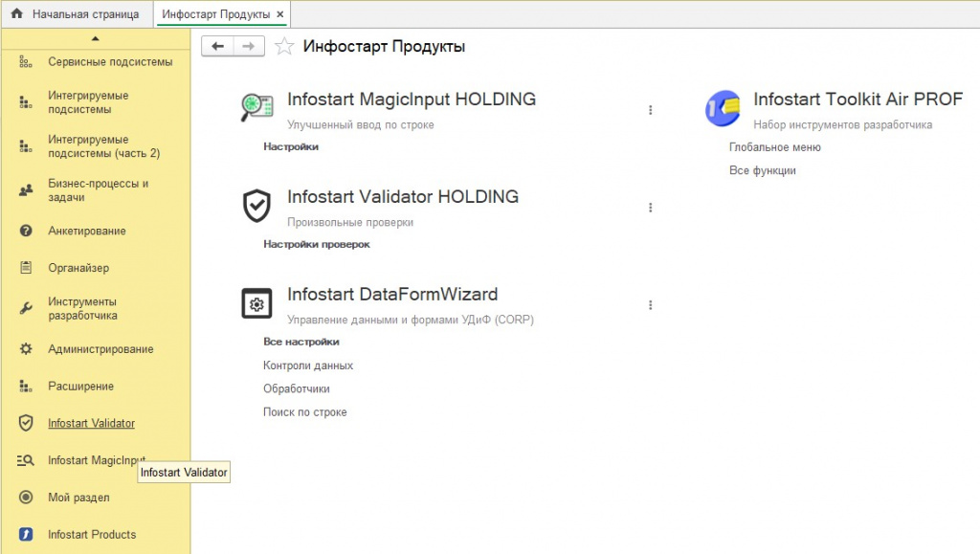
Task: Click the MagicInput HOLDING magnifier product icon
Action: [x=256, y=107]
